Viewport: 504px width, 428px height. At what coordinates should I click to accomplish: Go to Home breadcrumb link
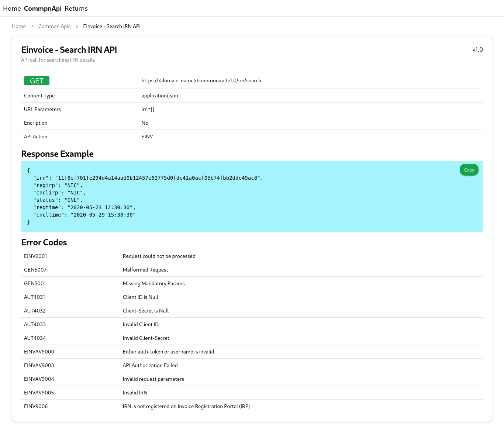point(19,26)
